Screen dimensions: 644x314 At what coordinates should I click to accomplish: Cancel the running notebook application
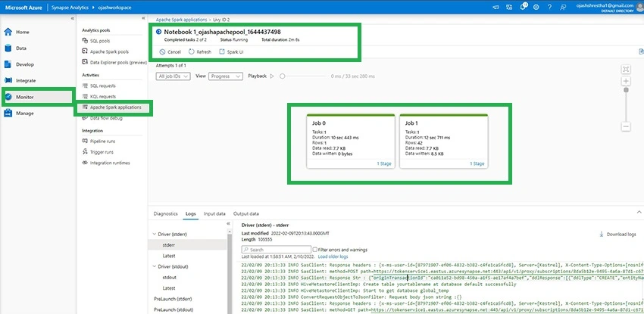coord(170,52)
